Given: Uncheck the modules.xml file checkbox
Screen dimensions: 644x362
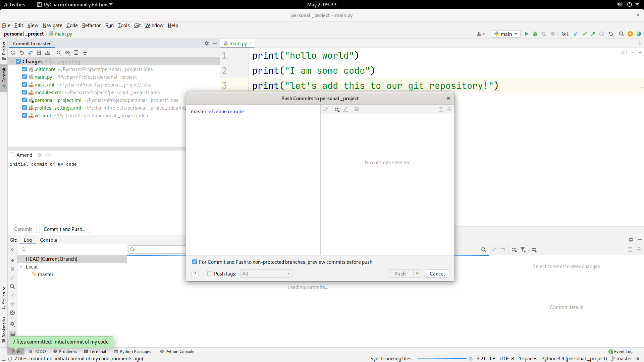Looking at the screenshot, I should pyautogui.click(x=24, y=92).
